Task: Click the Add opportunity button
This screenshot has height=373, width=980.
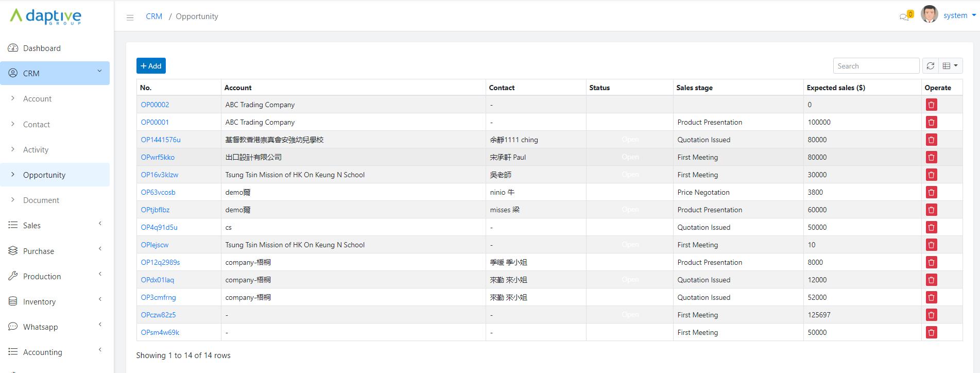Action: pyautogui.click(x=151, y=66)
